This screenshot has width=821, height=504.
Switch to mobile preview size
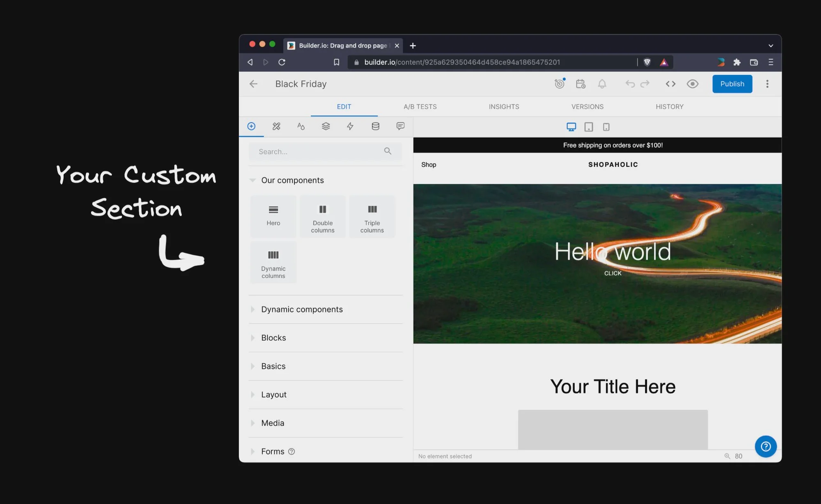click(606, 127)
